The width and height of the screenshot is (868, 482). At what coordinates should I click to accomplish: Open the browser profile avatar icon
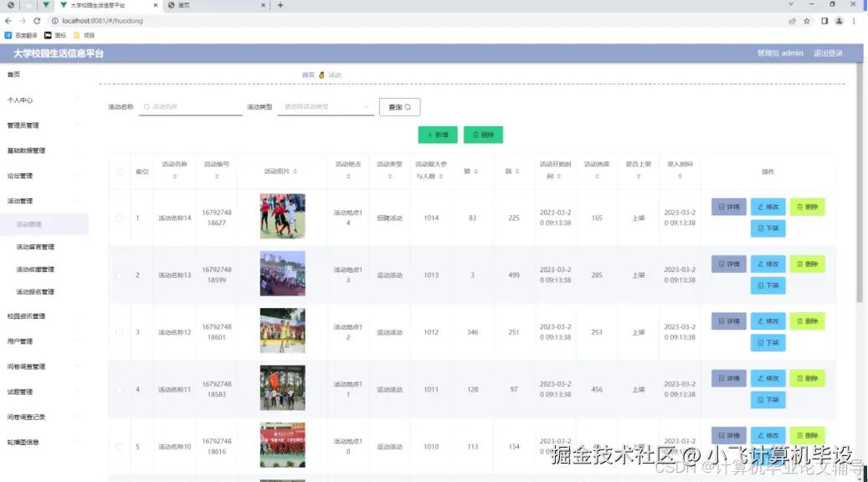click(840, 21)
